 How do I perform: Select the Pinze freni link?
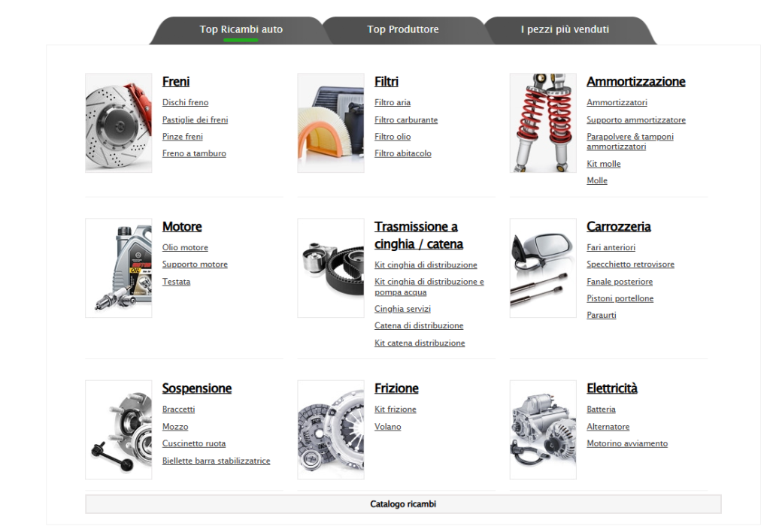pos(182,137)
